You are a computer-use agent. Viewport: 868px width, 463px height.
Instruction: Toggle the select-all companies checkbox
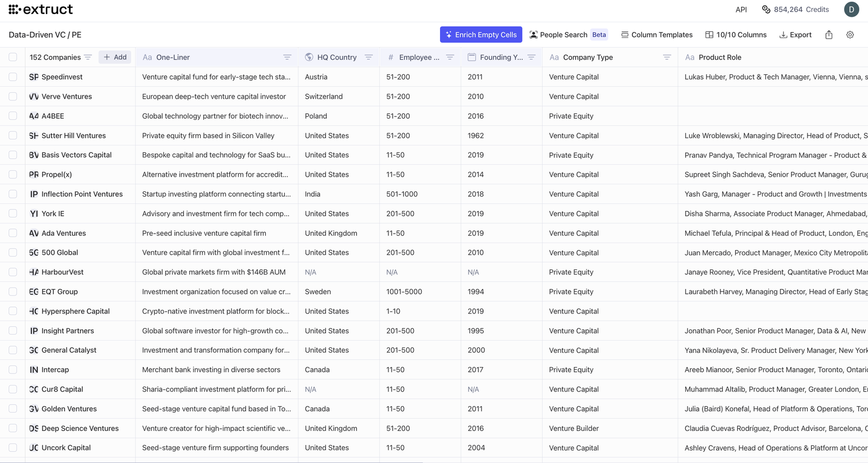(13, 57)
